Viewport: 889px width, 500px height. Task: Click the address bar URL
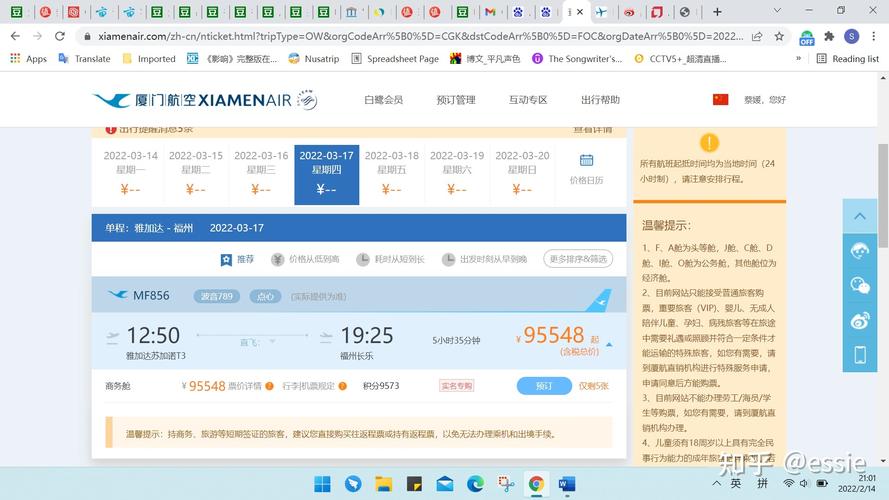[x=420, y=36]
